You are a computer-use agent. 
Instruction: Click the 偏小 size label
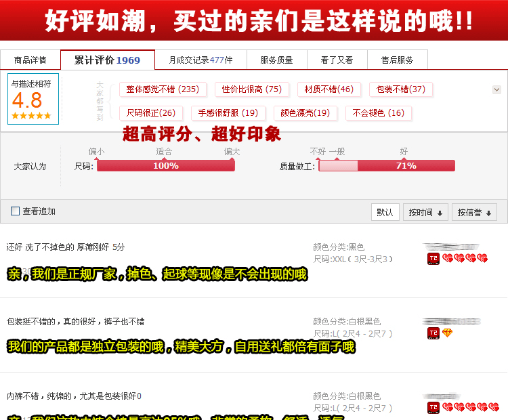click(x=97, y=151)
